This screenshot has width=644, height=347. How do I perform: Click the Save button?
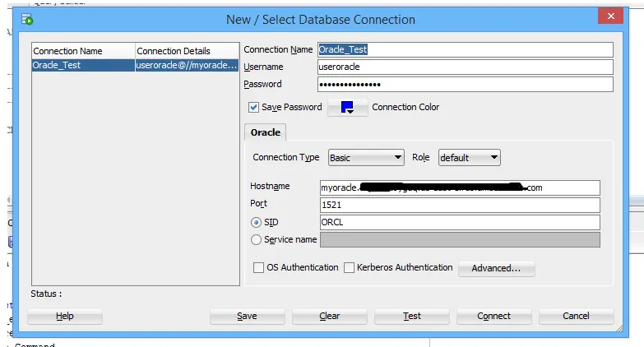pyautogui.click(x=248, y=316)
